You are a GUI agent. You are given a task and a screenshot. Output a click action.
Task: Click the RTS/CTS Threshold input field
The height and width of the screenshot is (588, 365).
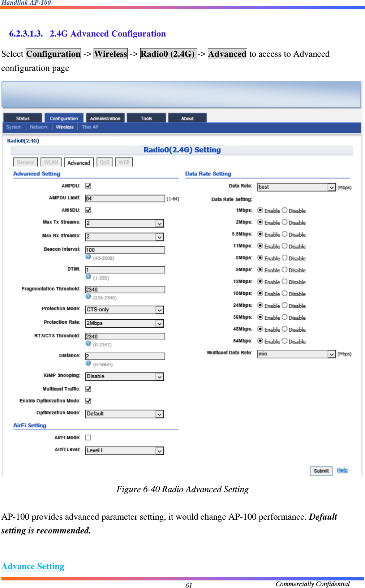tap(125, 337)
